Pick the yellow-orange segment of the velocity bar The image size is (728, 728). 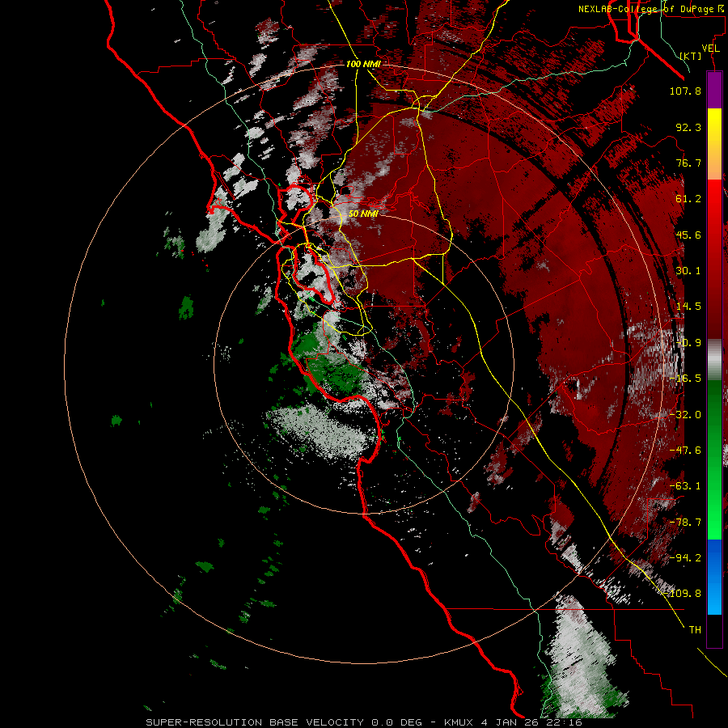coord(714,144)
